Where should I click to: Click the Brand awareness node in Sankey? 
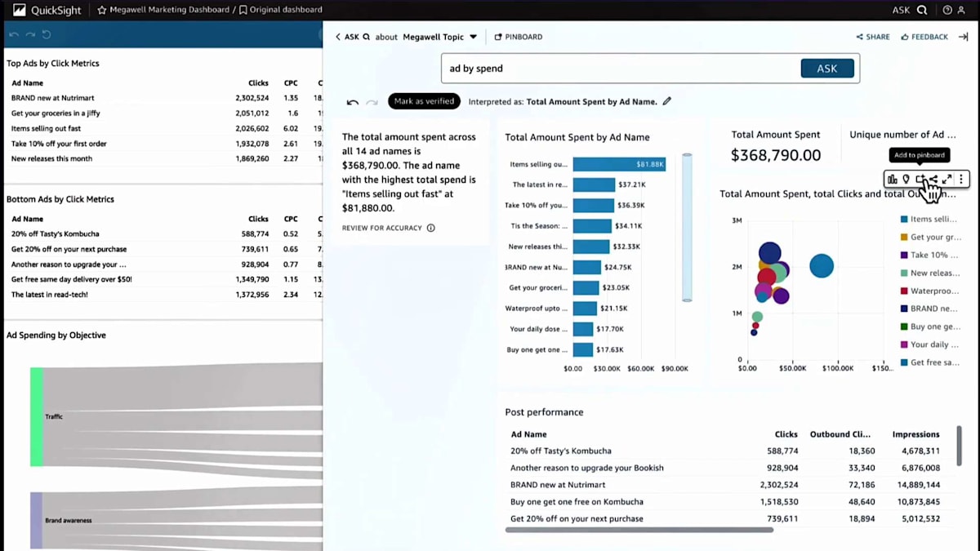36,520
